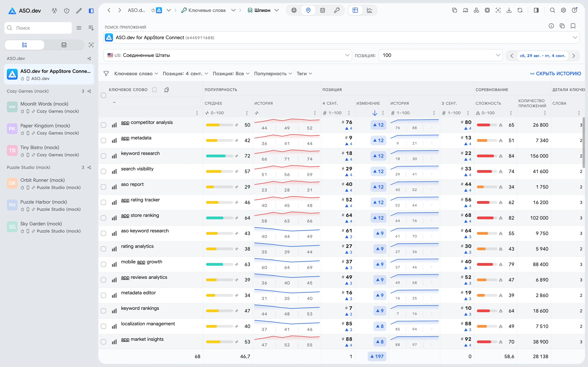
Task: Click the info icon above app search
Action: (x=551, y=26)
